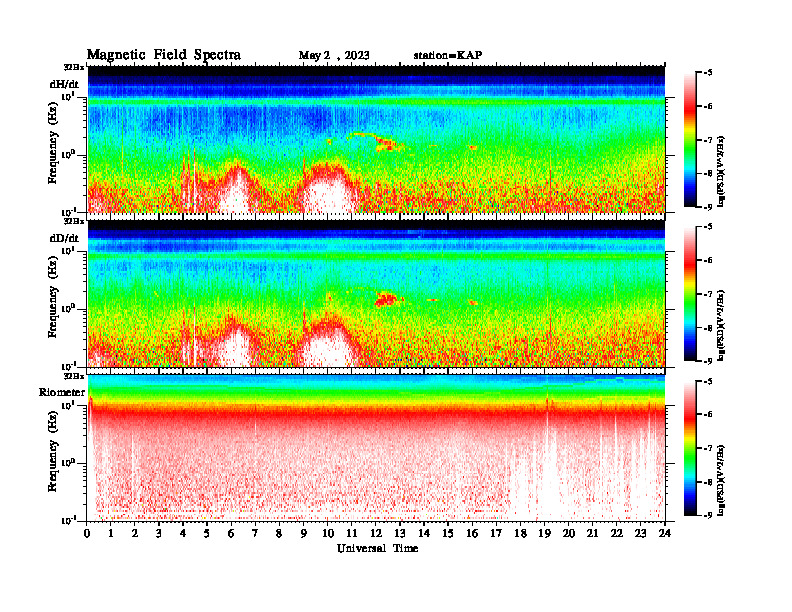
Task: Click the "5" hour tick label
Action: click(207, 534)
